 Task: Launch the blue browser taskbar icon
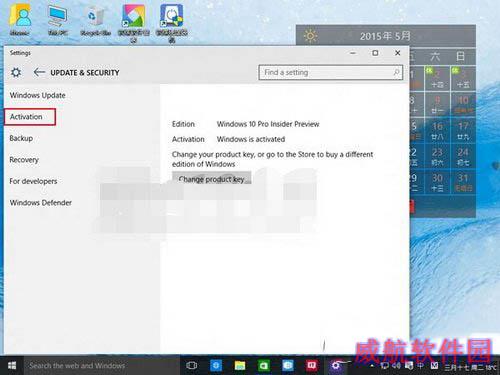(x=216, y=366)
